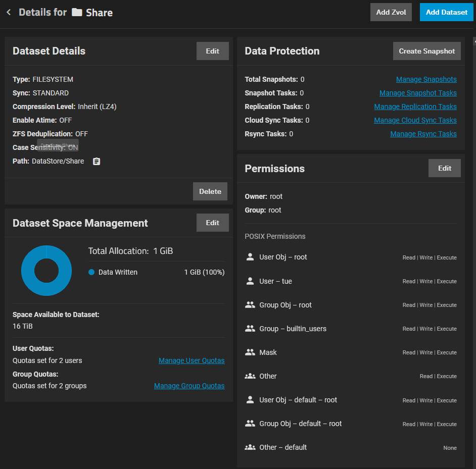Open Manage Group Quotas link
This screenshot has width=476, height=469.
click(189, 386)
